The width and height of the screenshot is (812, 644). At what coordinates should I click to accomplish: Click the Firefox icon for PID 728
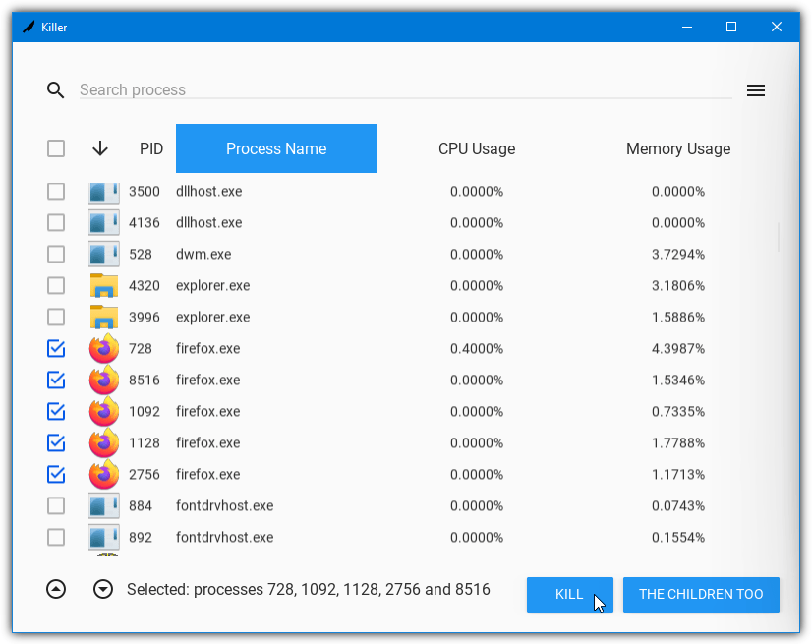tap(104, 349)
